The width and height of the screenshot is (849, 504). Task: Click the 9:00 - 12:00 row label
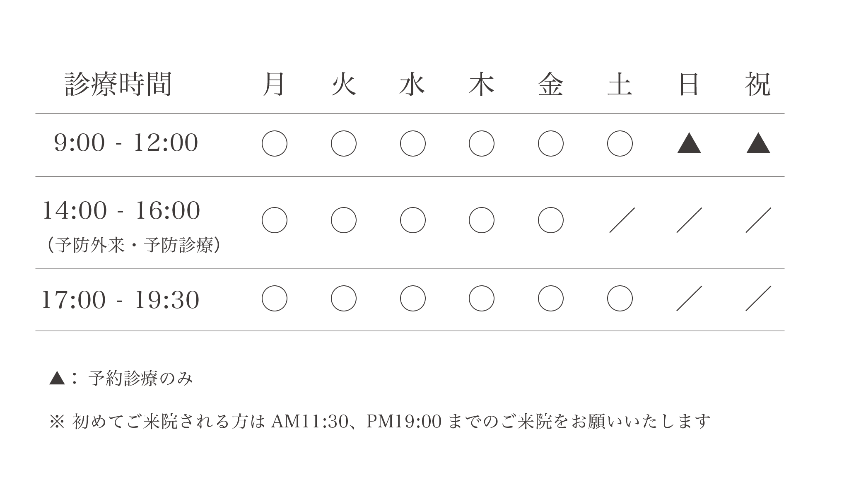[x=126, y=143]
